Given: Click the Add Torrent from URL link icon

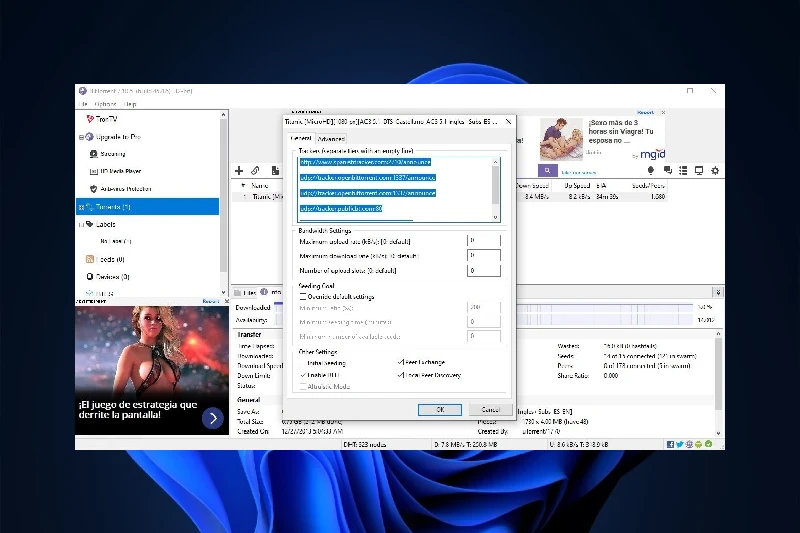Looking at the screenshot, I should pyautogui.click(x=255, y=171).
